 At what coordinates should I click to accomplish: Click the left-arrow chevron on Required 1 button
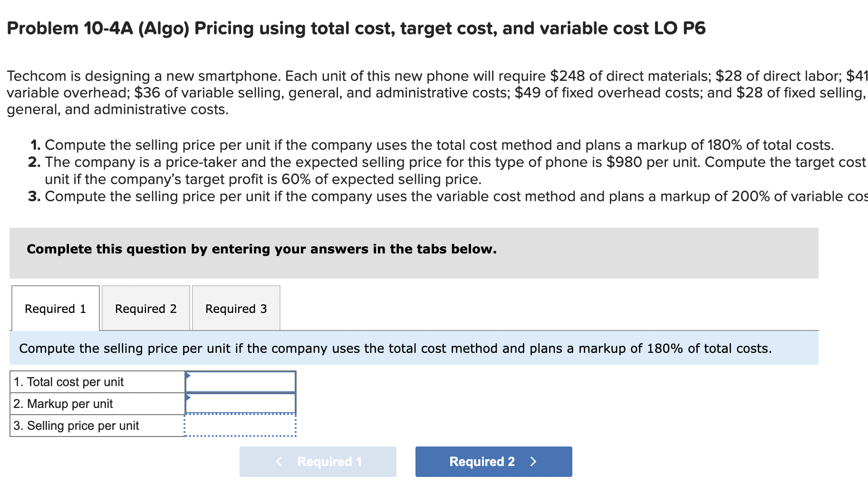(278, 461)
